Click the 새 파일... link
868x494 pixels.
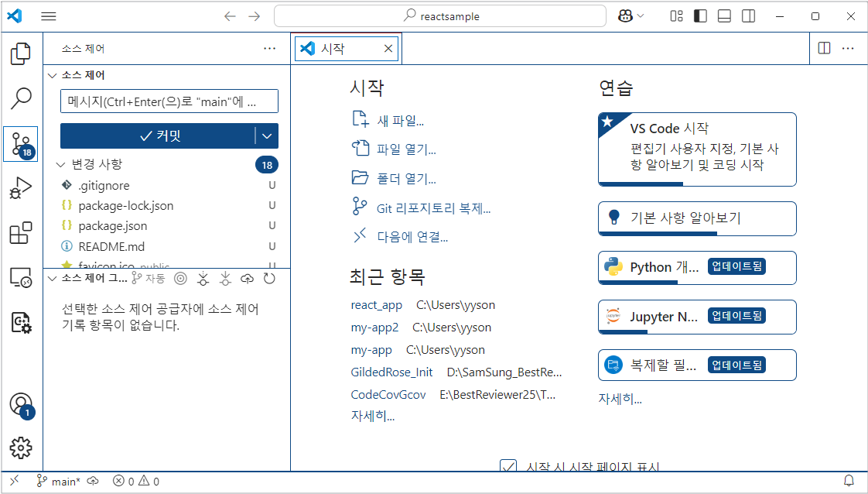tap(388, 120)
